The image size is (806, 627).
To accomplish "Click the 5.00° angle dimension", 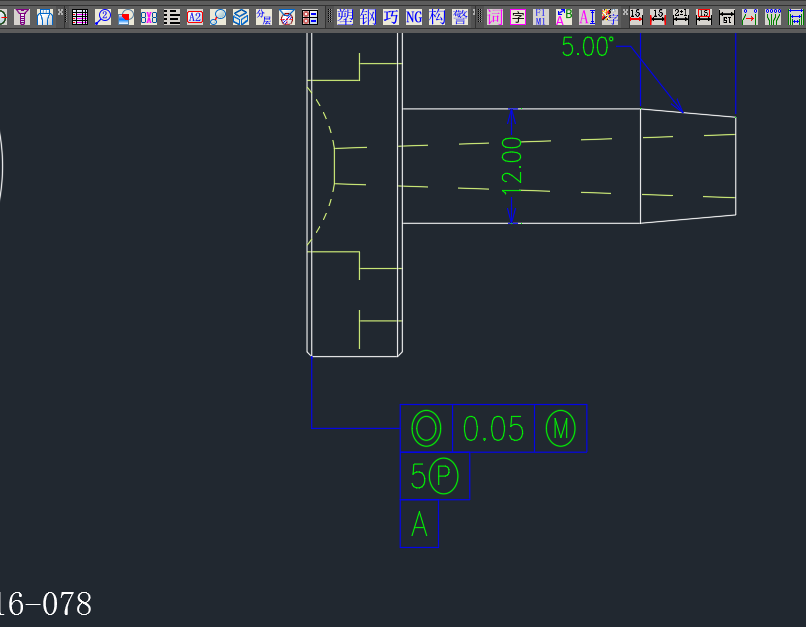I will coord(587,47).
